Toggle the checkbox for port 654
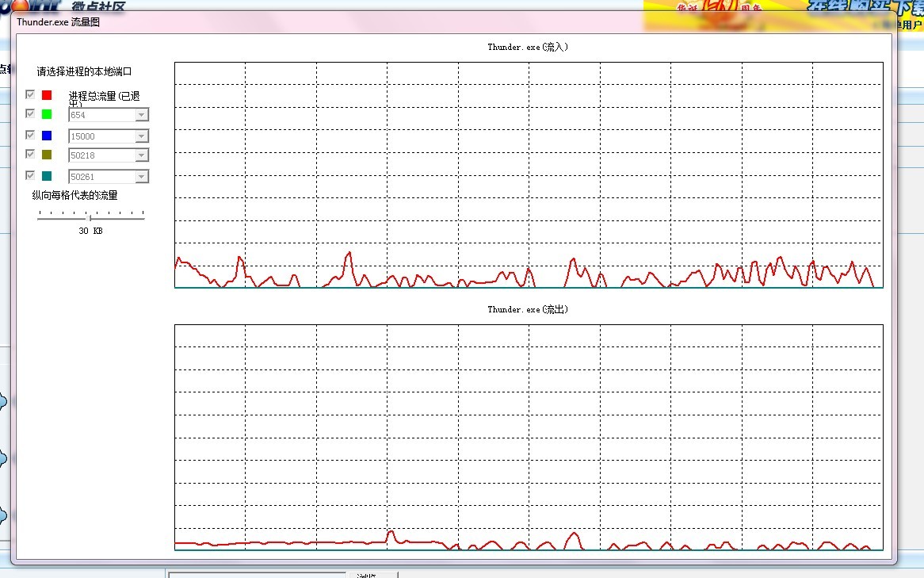This screenshot has width=924, height=578. click(x=30, y=114)
